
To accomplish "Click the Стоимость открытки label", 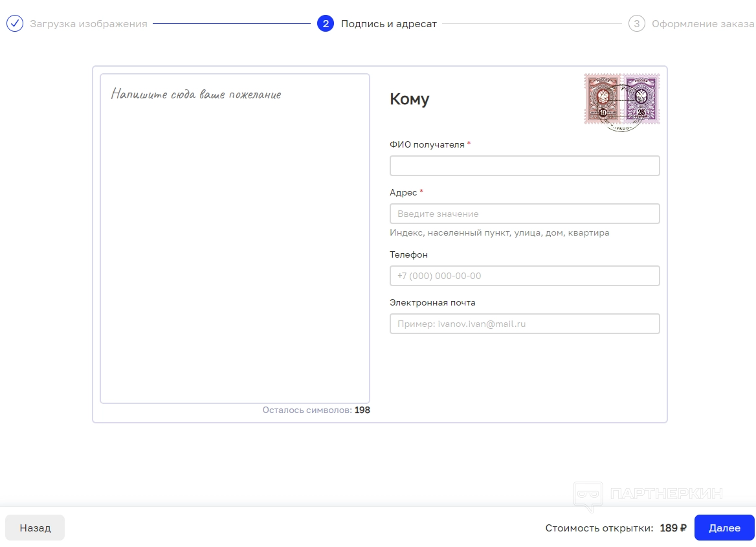I will click(x=599, y=528).
